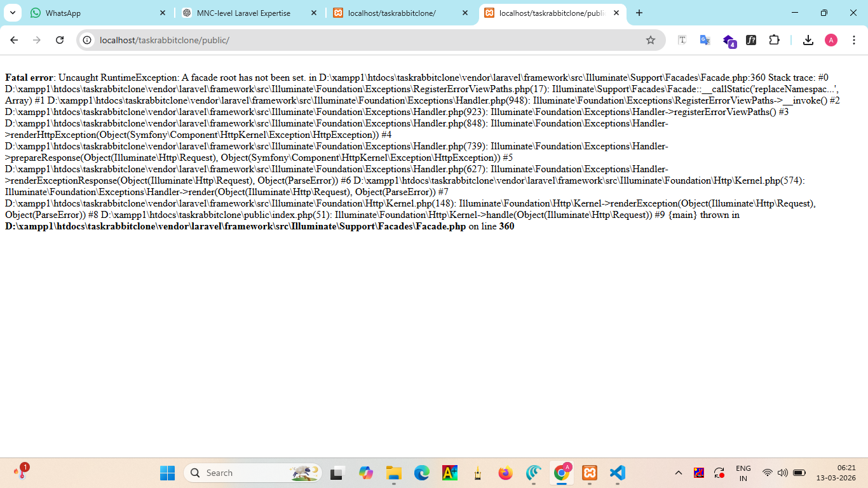868x488 pixels.
Task: Click the Fonts finder 'f?' extension icon
Action: point(751,40)
